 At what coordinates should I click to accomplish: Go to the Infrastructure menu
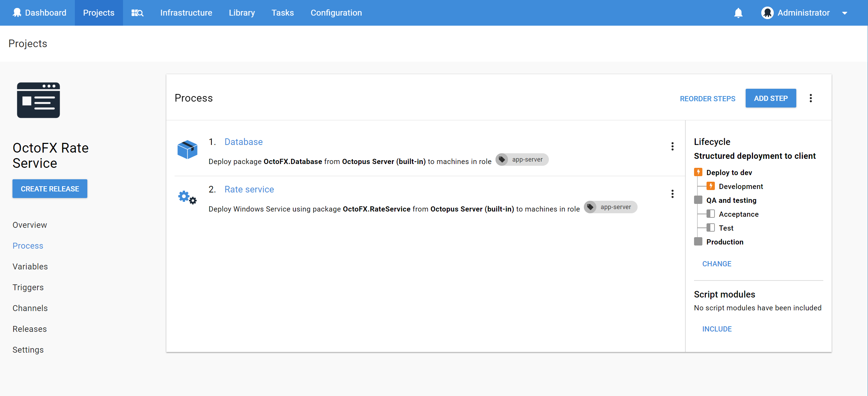186,13
